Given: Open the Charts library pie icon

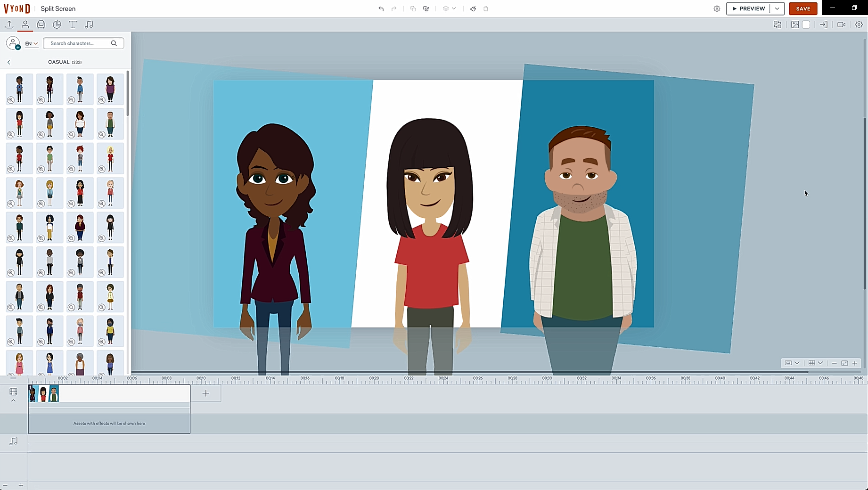Looking at the screenshot, I should (57, 24).
